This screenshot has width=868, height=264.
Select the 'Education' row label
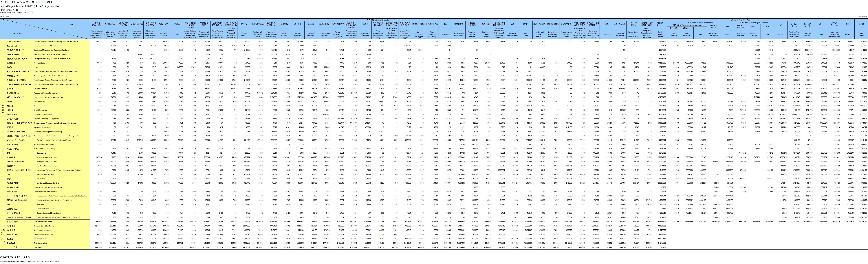click(40, 204)
